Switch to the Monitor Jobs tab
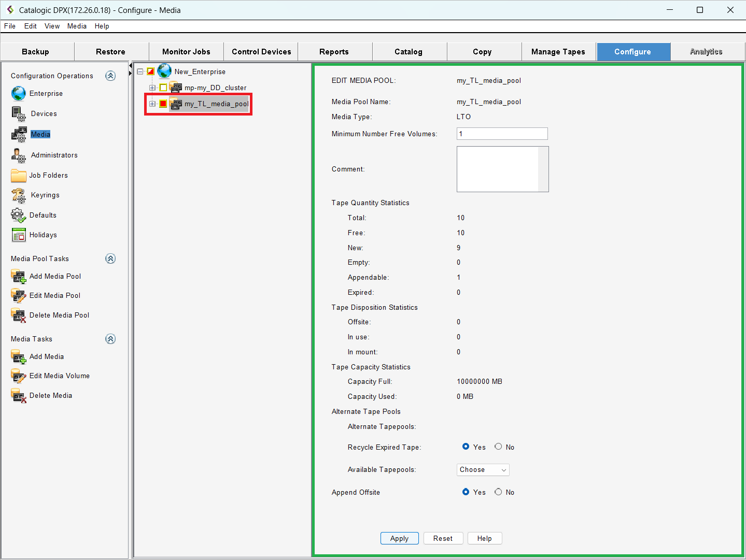Viewport: 746px width, 560px height. click(186, 52)
